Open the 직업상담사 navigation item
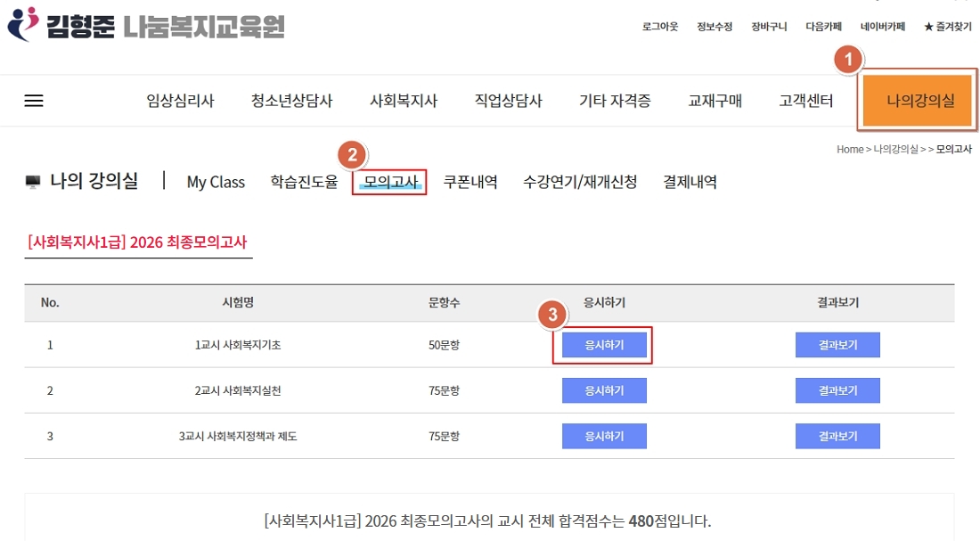The width and height of the screenshot is (980, 541). 508,101
